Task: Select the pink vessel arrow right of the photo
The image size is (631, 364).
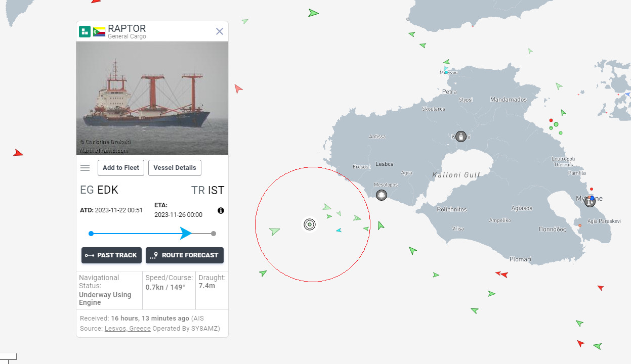Action: point(238,89)
